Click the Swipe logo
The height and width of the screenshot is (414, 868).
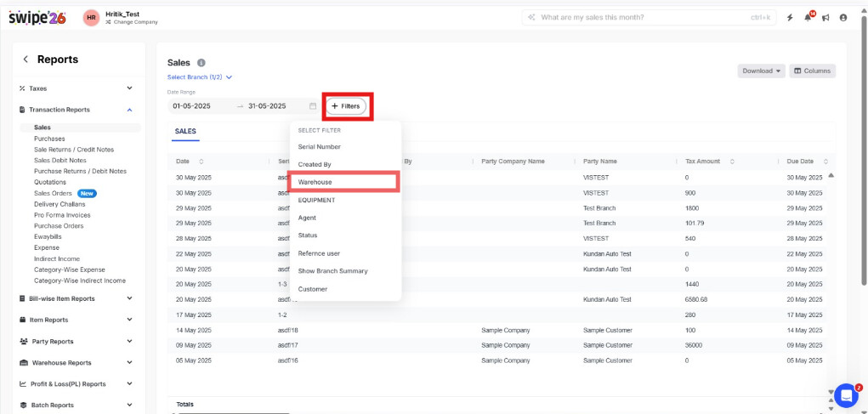coord(37,18)
